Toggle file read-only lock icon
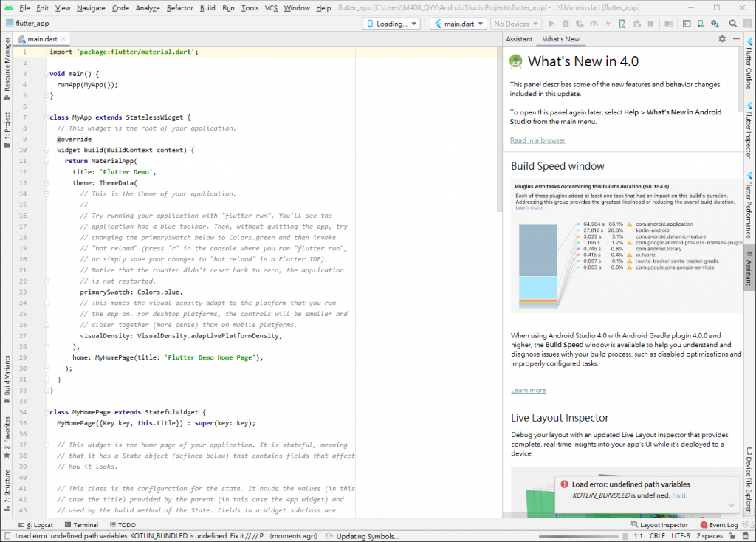756x542 pixels. (732, 536)
